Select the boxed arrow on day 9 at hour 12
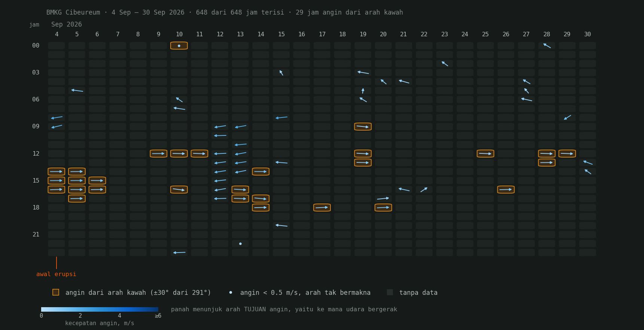 click(159, 153)
